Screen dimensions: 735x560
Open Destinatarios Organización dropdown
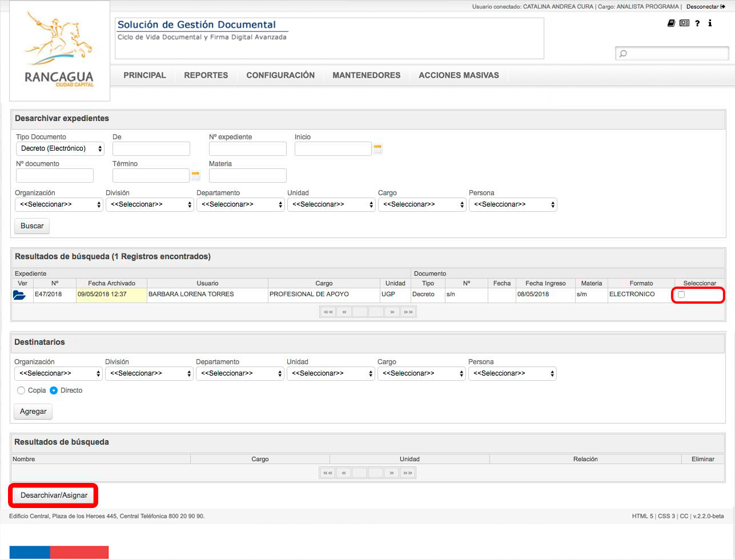click(58, 373)
